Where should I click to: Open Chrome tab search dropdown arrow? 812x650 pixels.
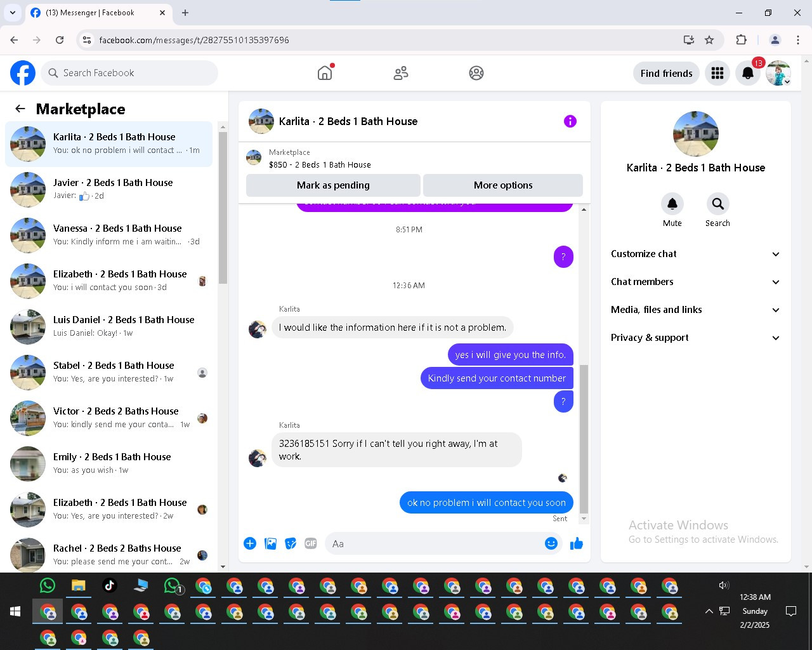13,13
